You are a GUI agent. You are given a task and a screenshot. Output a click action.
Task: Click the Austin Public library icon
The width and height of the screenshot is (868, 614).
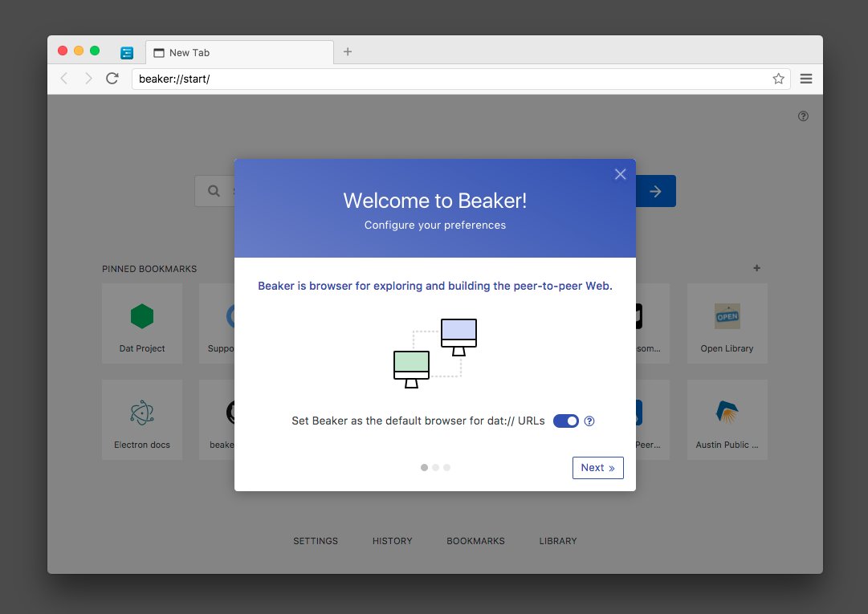click(727, 412)
